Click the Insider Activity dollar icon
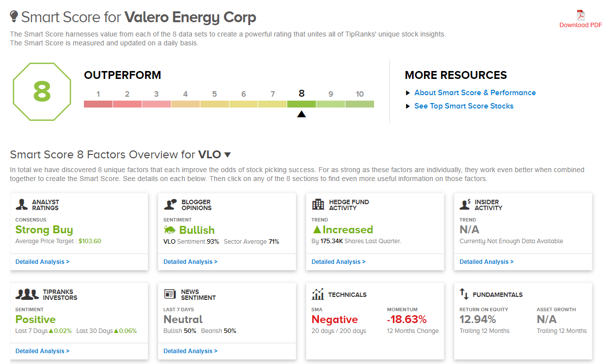The width and height of the screenshot is (611, 364). pos(465,205)
